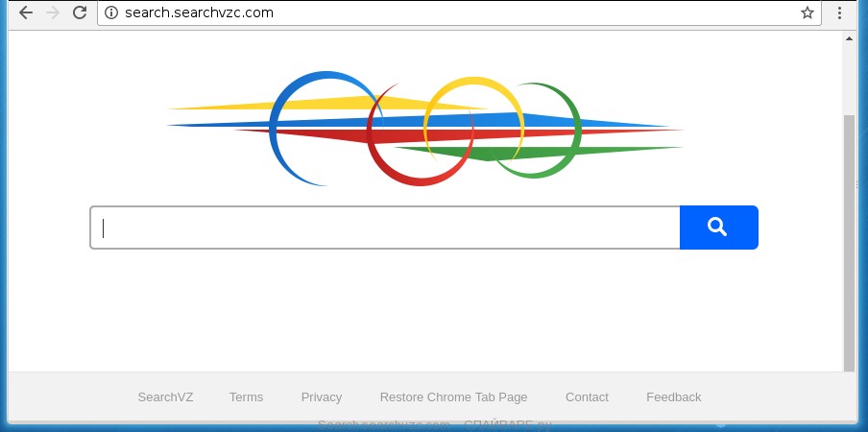Open the SearchVZ footer link
The height and width of the screenshot is (432, 868).
tap(165, 397)
